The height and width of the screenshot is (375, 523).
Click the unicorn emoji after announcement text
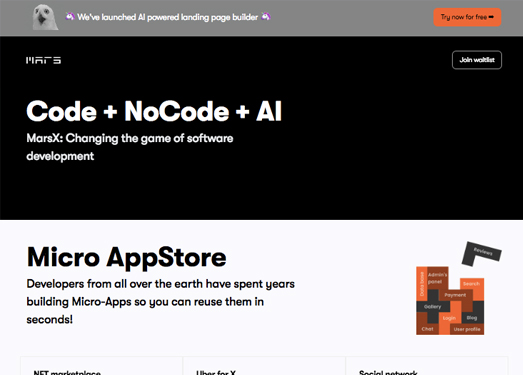(x=266, y=16)
